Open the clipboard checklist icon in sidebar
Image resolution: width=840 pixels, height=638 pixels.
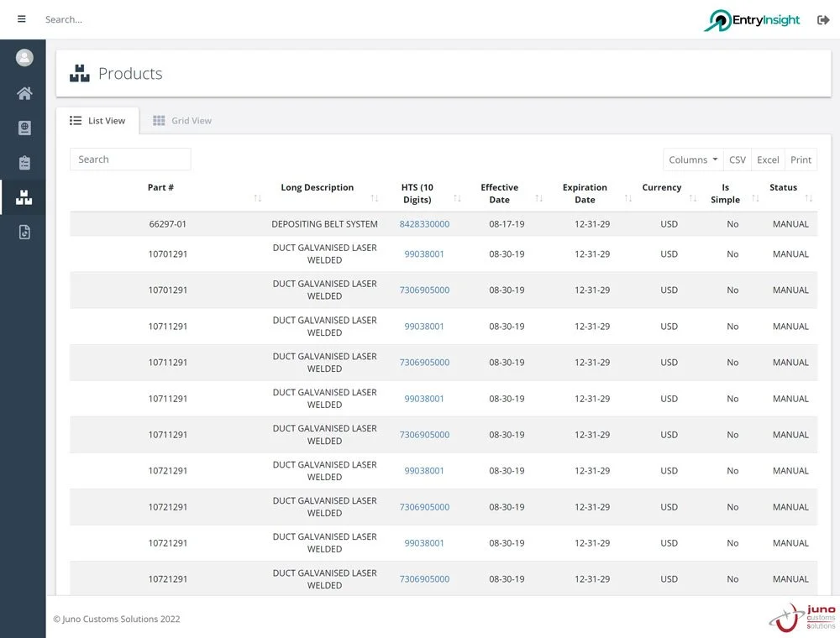pyautogui.click(x=23, y=163)
